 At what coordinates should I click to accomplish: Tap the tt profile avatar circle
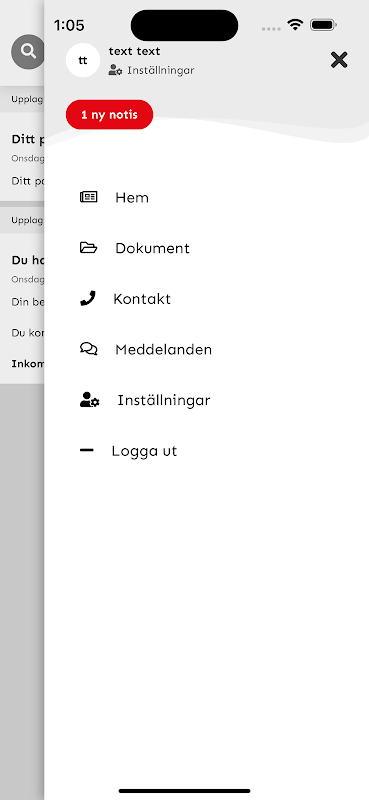click(83, 60)
